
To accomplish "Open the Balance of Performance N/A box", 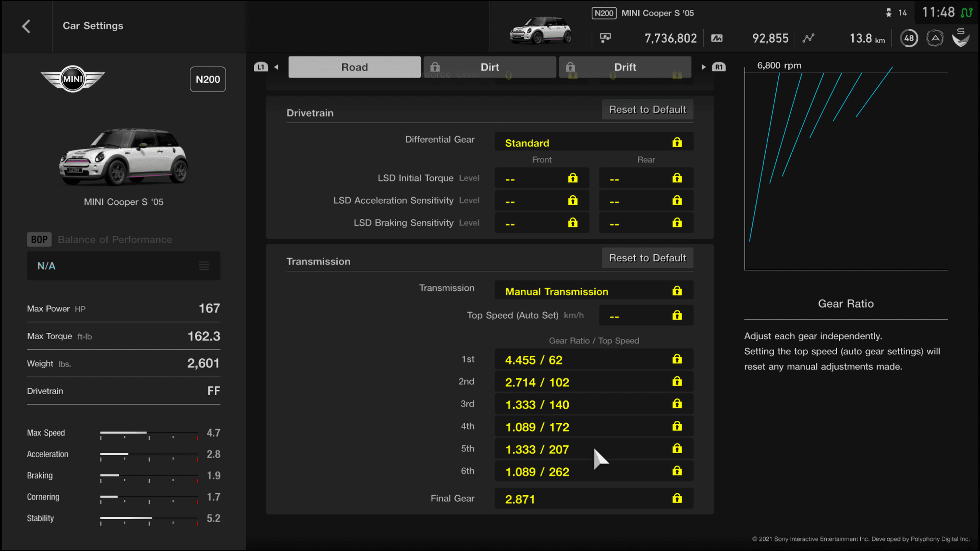I will coord(124,266).
